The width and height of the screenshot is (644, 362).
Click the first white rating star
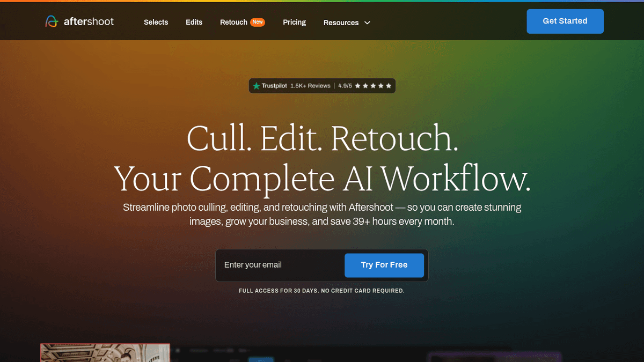pyautogui.click(x=357, y=86)
